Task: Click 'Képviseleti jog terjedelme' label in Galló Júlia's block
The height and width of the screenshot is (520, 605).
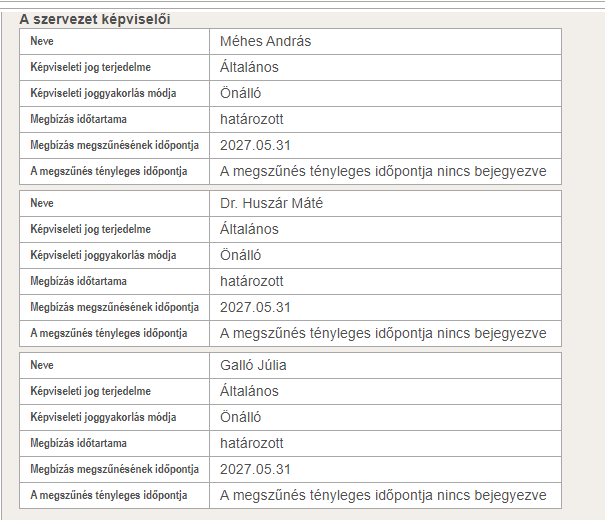Action: [91, 391]
